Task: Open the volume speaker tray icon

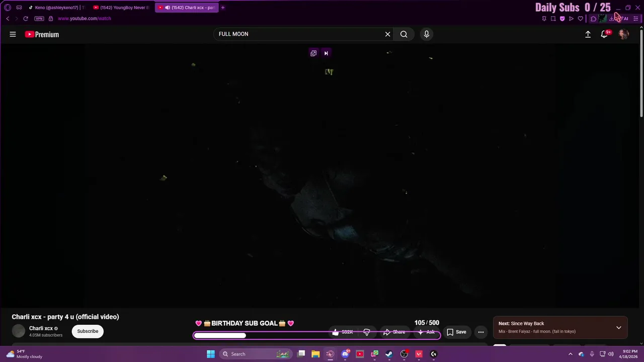Action: tap(611, 354)
